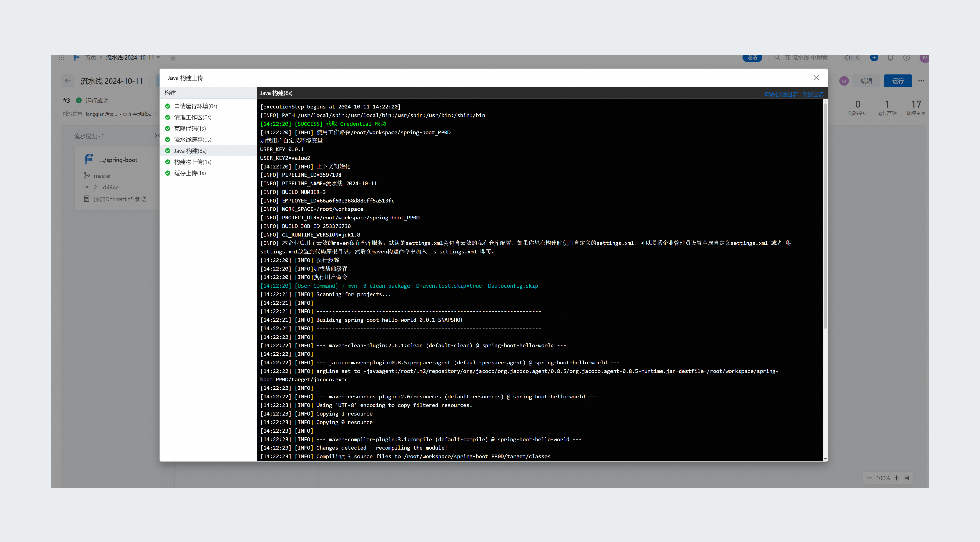Viewport: 980px width, 542px height.
Task: Open 查看原始日志 link
Action: pos(781,94)
